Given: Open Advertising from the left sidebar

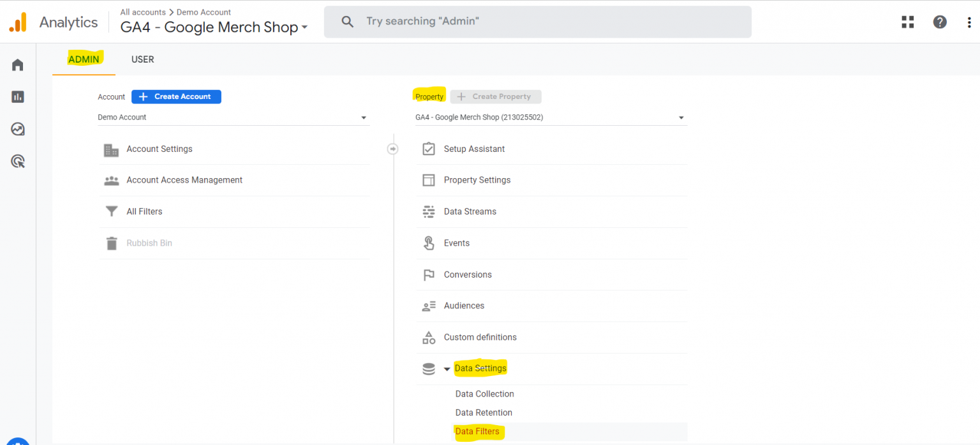Looking at the screenshot, I should [17, 161].
